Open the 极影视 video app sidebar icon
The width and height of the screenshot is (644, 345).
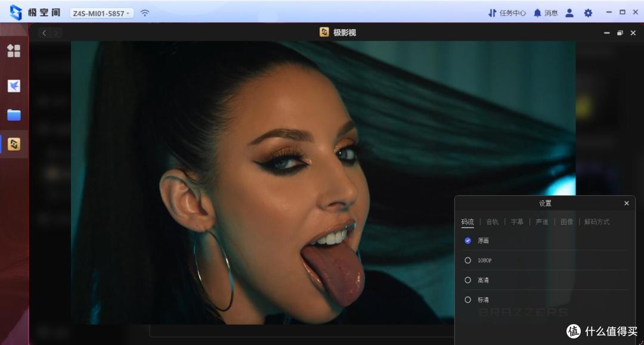[x=14, y=144]
